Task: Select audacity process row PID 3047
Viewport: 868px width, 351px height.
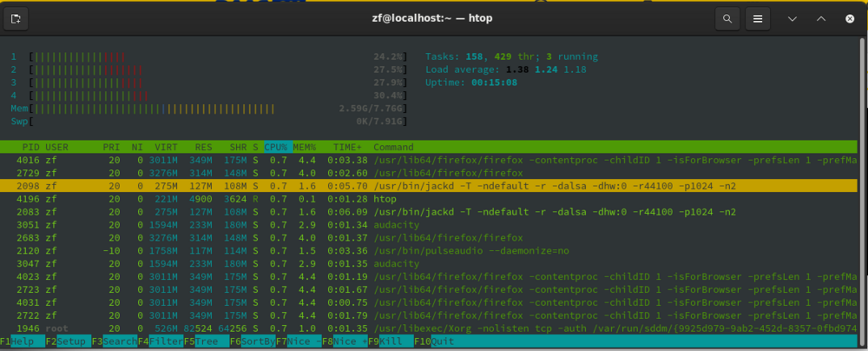Action: (431, 263)
